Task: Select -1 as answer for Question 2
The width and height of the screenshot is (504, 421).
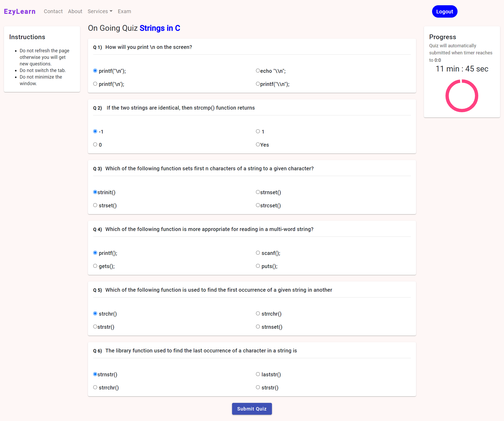Action: pyautogui.click(x=95, y=131)
